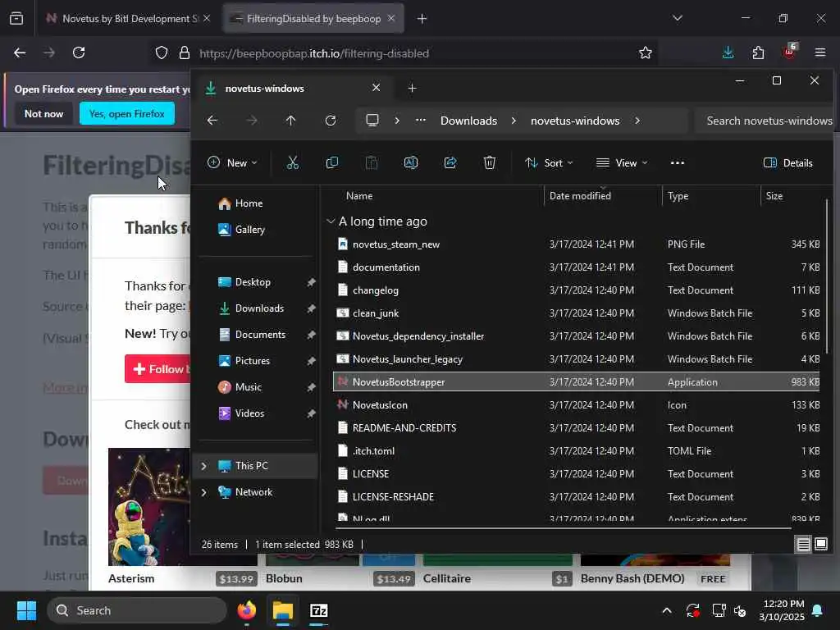840x630 pixels.
Task: Bookmark this page with the star
Action: click(x=646, y=52)
